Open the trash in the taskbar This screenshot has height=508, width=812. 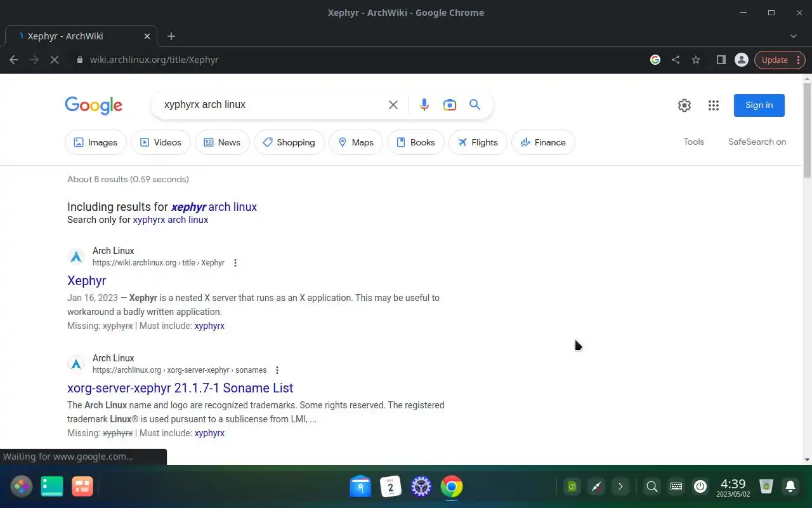point(766,486)
